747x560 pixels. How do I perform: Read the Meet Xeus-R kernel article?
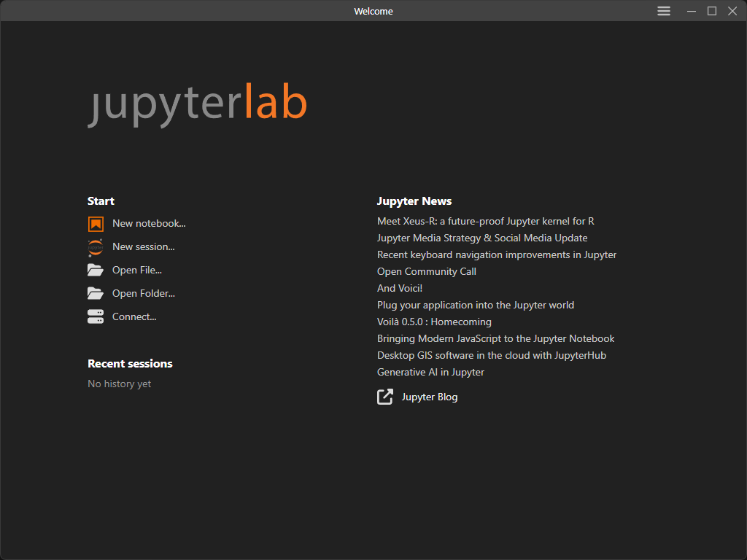pos(485,221)
